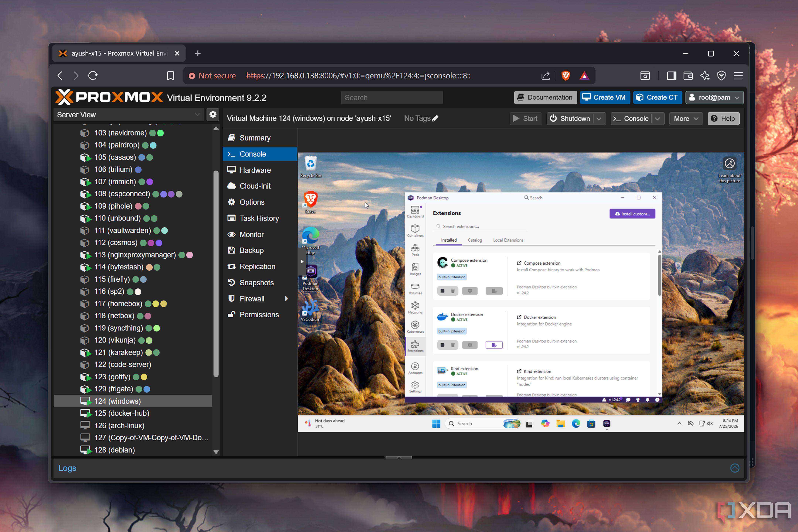Screen dimensions: 798x532
Task: Click the Brave Rewards triangle icon
Action: point(584,75)
